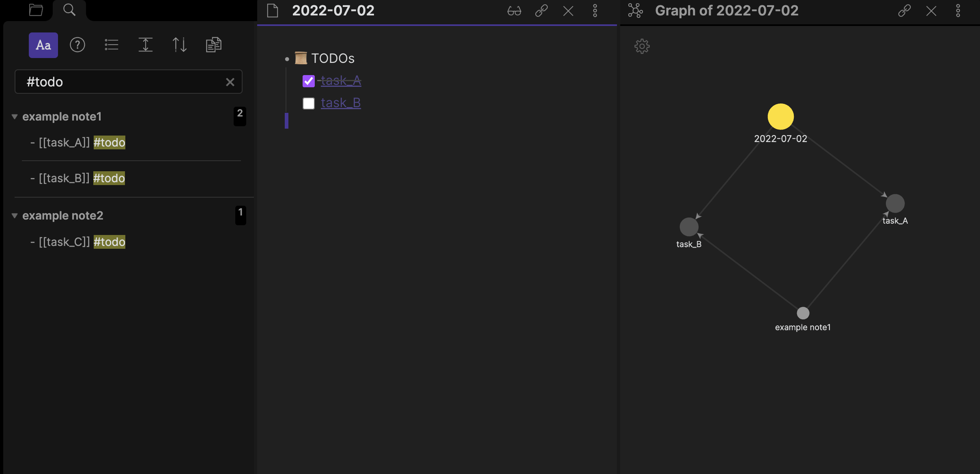Click the show more context icon
The width and height of the screenshot is (980, 474).
[146, 45]
